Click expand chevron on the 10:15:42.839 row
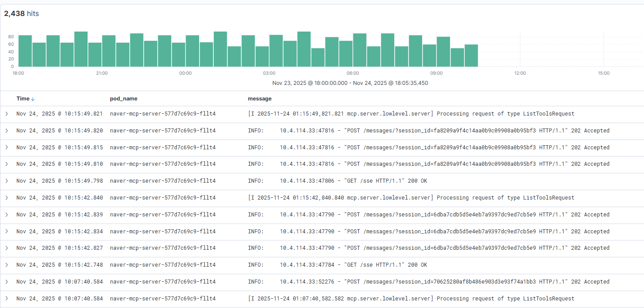The image size is (644, 308). click(6, 214)
